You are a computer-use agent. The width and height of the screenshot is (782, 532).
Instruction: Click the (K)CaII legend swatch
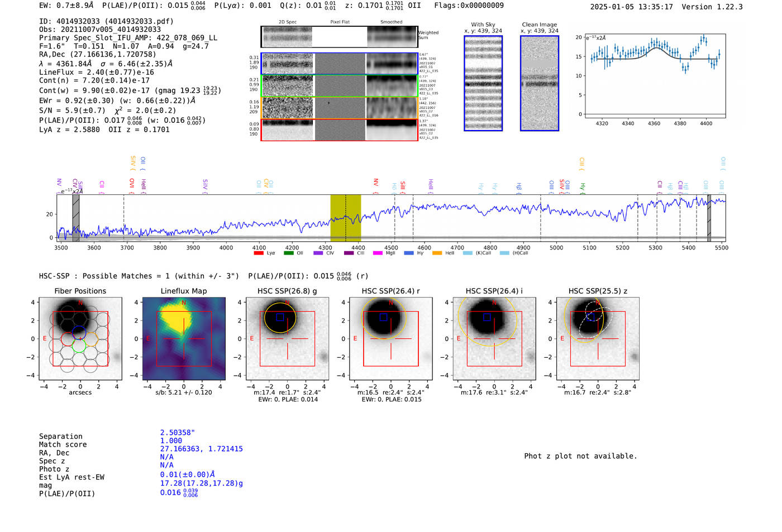coord(468,253)
